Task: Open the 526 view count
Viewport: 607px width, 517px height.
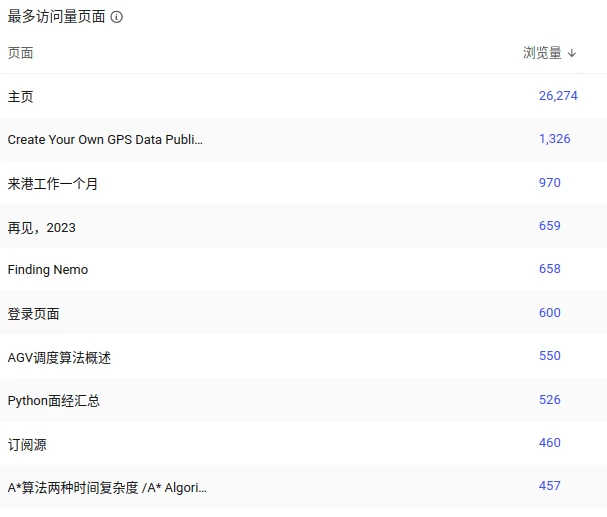Action: (x=550, y=400)
